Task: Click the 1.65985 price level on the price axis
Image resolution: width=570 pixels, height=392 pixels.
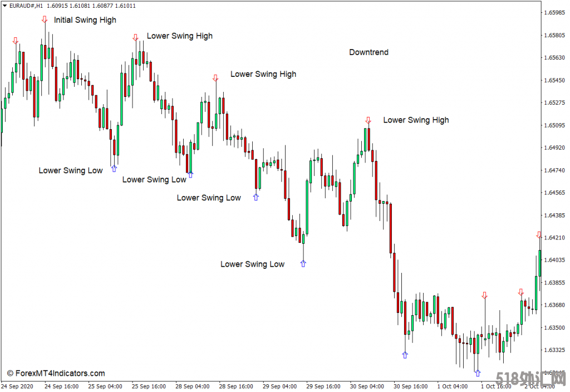Action: click(x=555, y=13)
